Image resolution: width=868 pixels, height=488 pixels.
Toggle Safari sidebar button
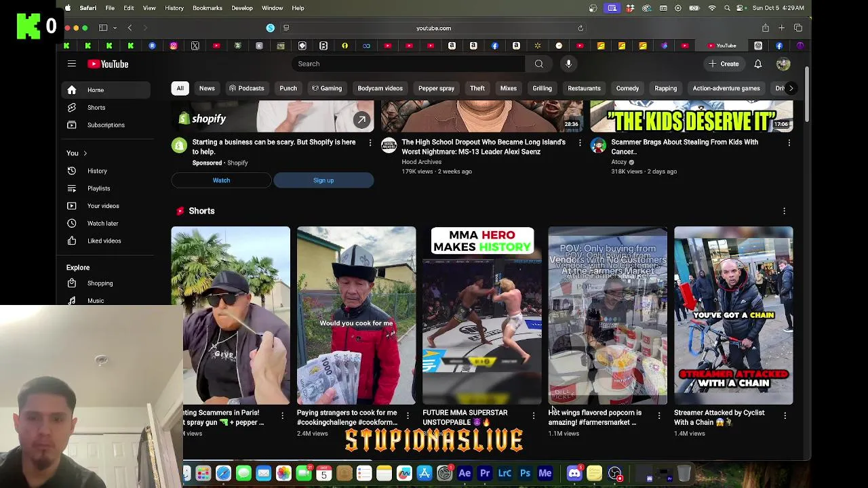[x=103, y=28]
